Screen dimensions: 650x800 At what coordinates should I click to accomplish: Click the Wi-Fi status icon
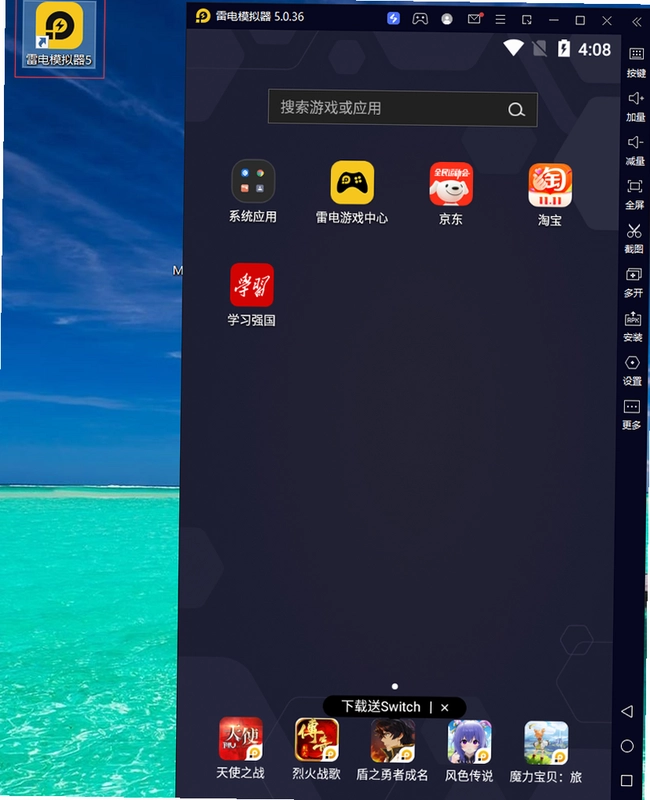pyautogui.click(x=514, y=48)
